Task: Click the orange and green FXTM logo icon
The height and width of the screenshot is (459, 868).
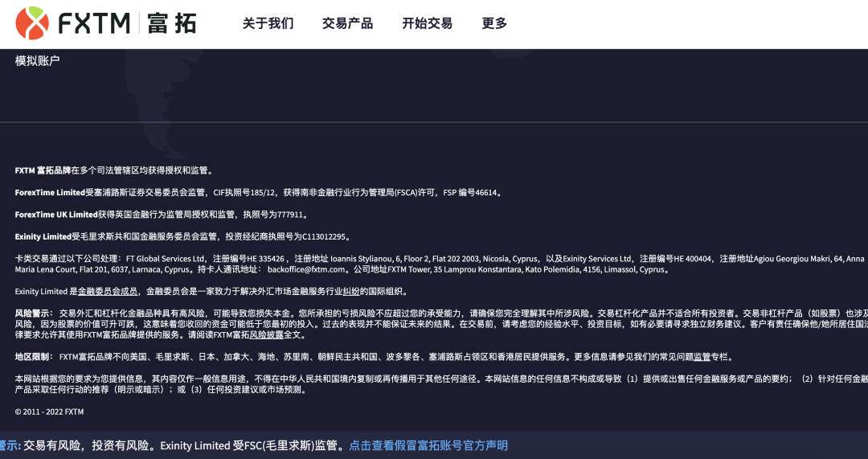Action: (x=32, y=23)
